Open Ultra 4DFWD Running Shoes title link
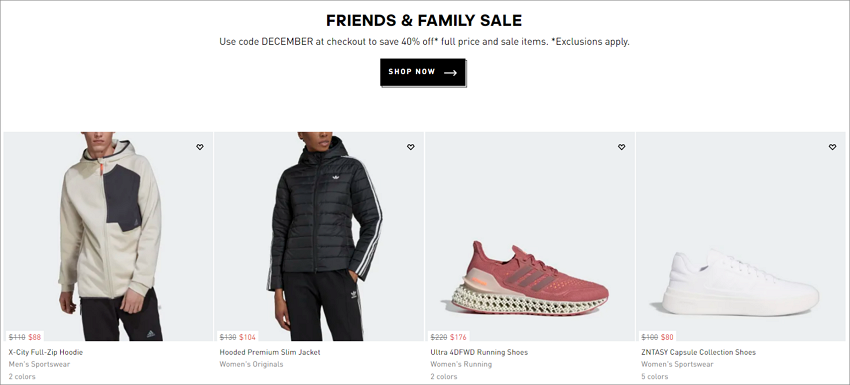The image size is (850, 385). click(x=479, y=352)
